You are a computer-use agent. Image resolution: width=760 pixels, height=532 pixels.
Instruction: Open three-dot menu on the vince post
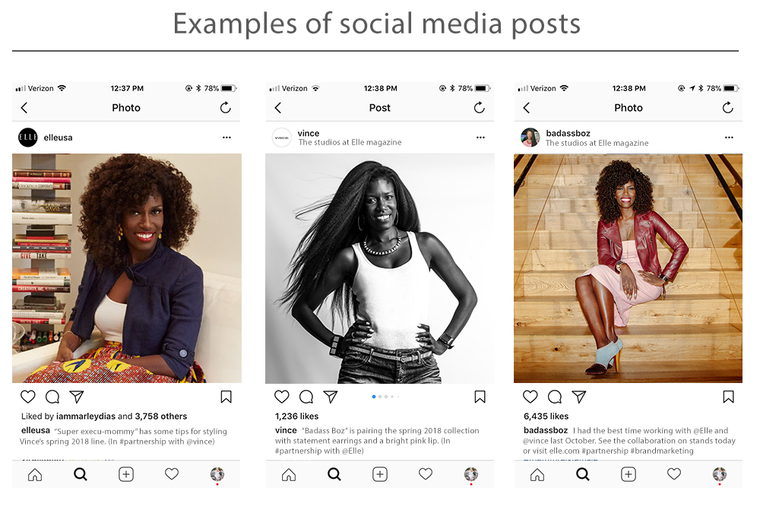480,138
